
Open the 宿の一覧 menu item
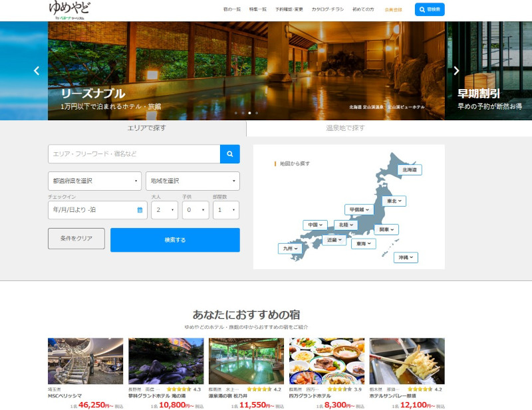(231, 9)
